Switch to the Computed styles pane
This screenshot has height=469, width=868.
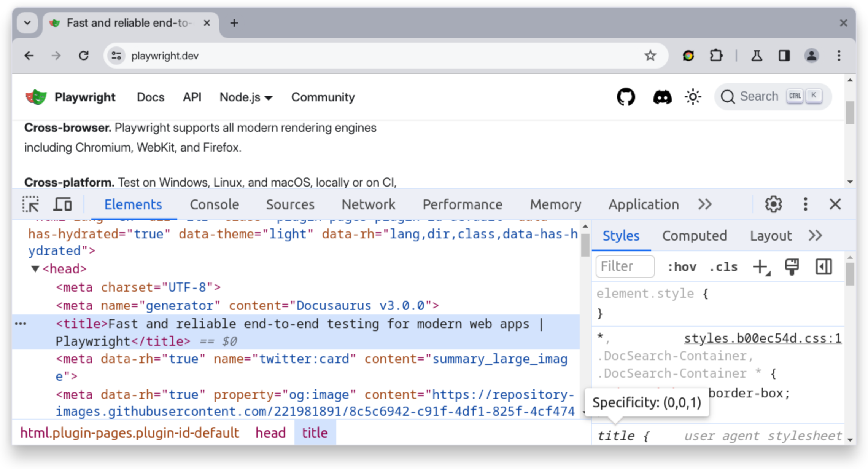point(695,236)
